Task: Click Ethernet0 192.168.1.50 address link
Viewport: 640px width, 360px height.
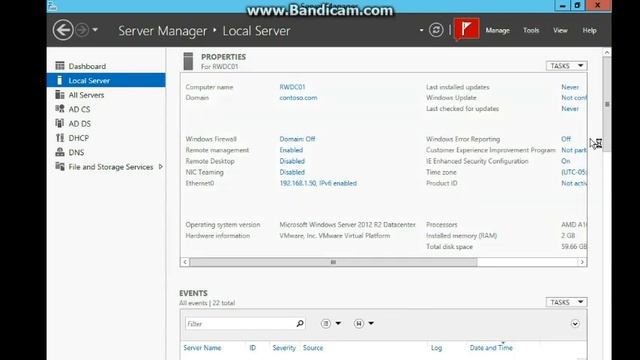Action: click(318, 183)
